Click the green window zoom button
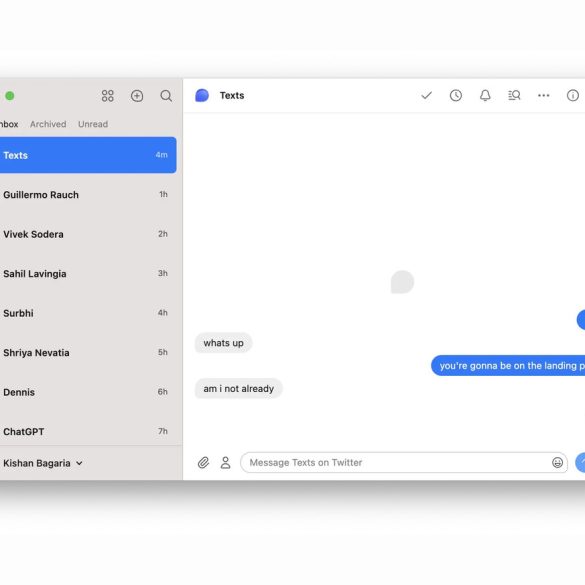This screenshot has height=585, width=585. coord(10,96)
